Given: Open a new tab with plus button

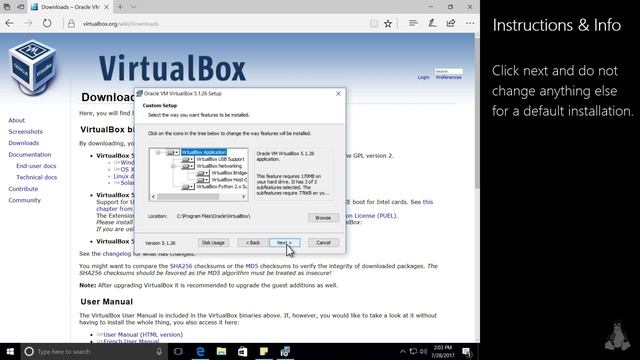Looking at the screenshot, I should (120, 7).
